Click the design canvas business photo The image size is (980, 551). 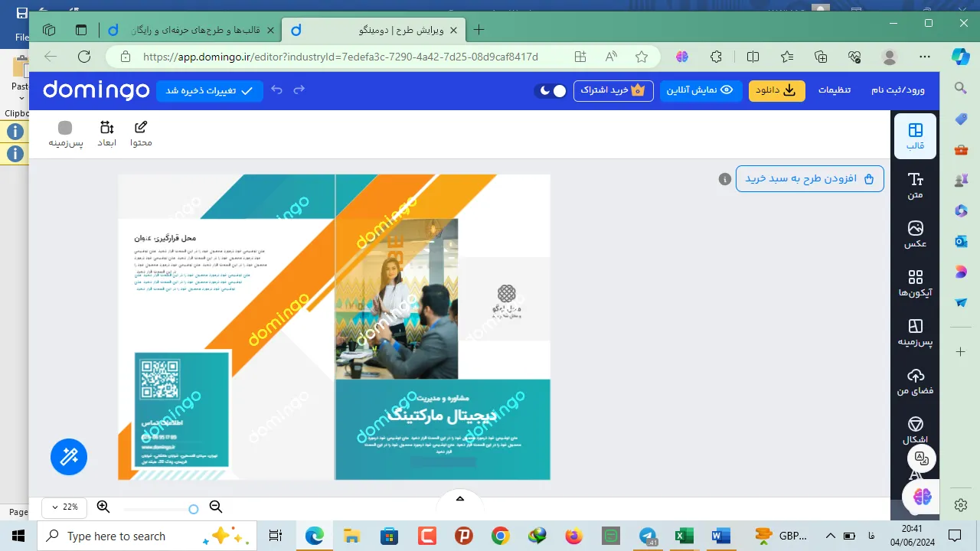point(397,298)
